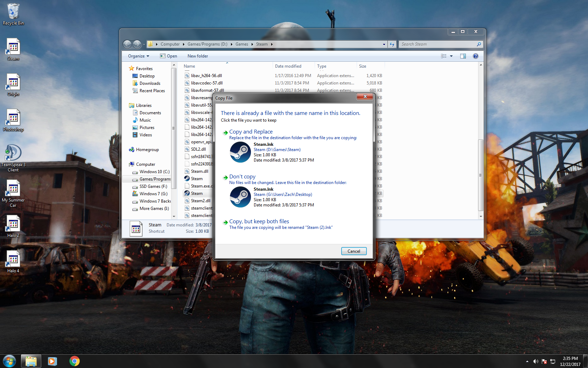
Task: Open the address bar history dropdown
Action: coord(384,44)
